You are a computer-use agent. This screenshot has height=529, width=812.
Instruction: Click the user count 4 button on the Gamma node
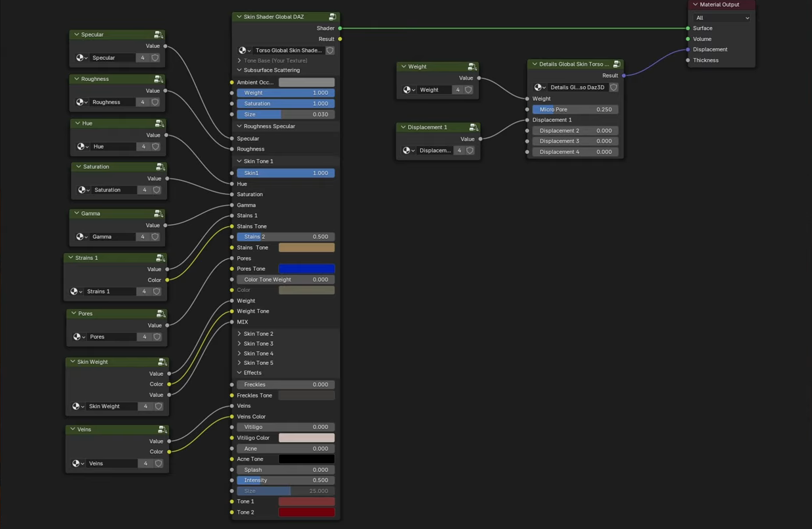click(x=143, y=237)
